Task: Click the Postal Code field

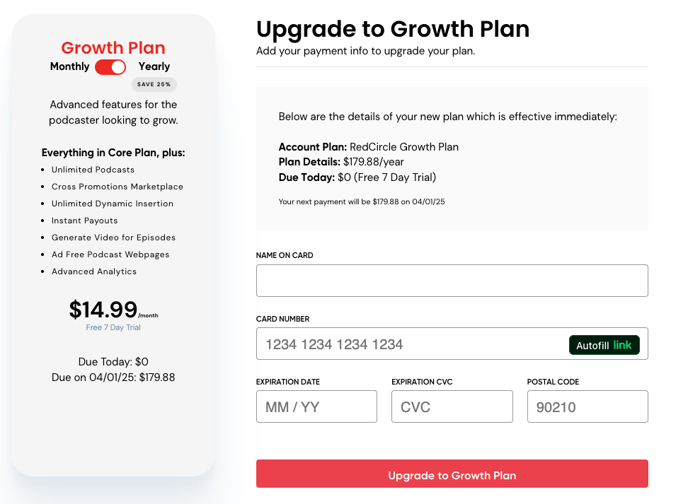Action: click(588, 407)
